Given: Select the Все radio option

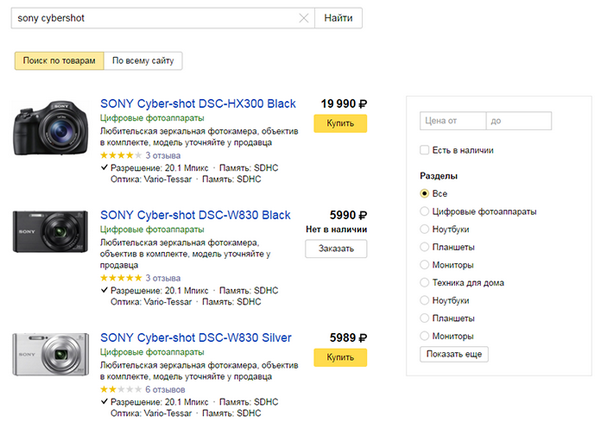Looking at the screenshot, I should coord(425,193).
